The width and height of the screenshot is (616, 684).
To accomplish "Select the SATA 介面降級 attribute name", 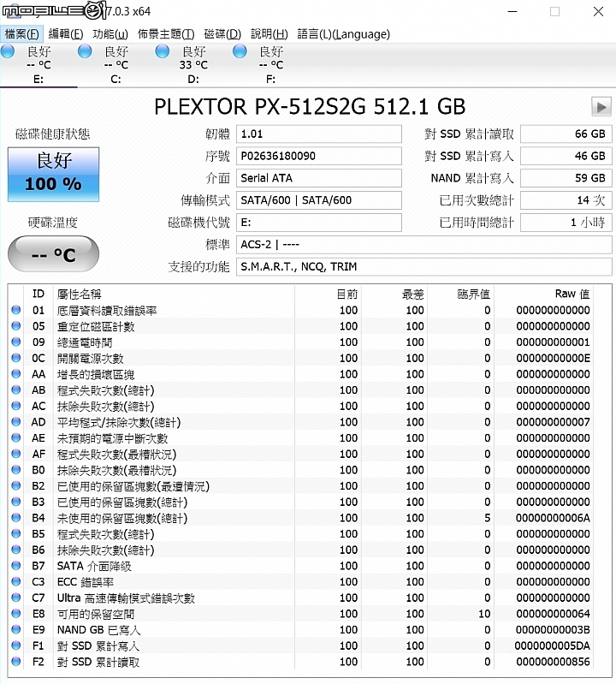I will 94,566.
